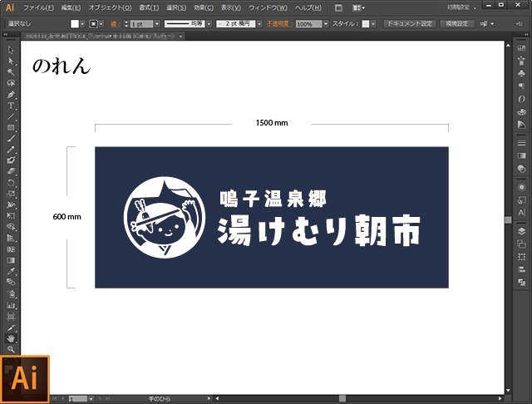
Task: Select the Mesh tool
Action: point(11,249)
